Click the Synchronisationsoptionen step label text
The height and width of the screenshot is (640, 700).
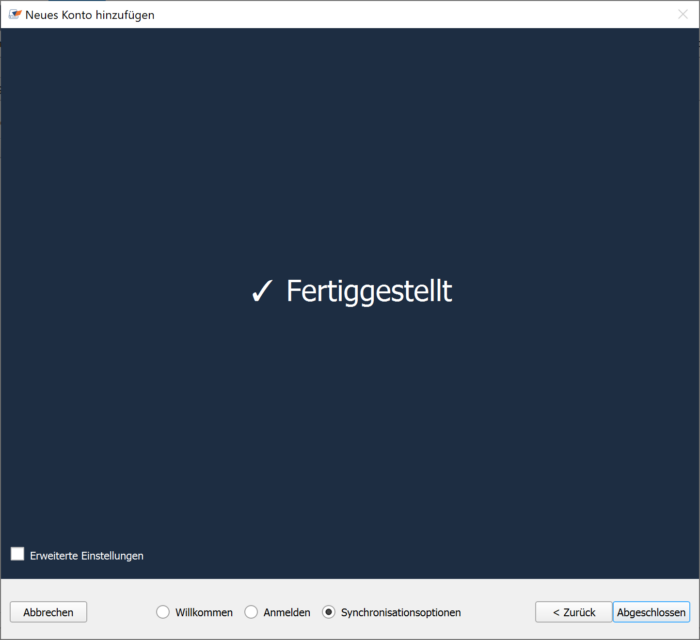coord(401,612)
